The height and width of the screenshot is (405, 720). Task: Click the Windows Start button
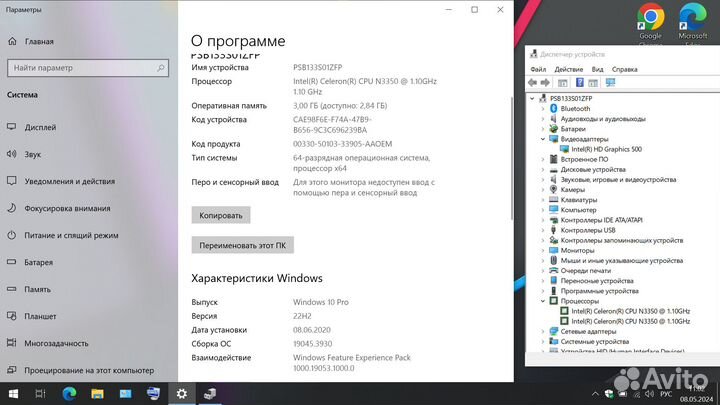[12, 394]
